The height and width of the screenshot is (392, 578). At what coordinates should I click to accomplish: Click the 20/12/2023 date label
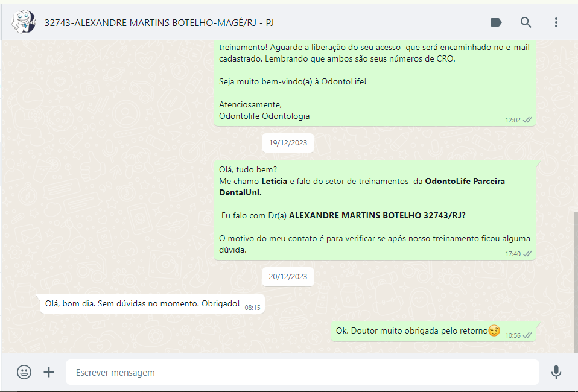coord(288,277)
